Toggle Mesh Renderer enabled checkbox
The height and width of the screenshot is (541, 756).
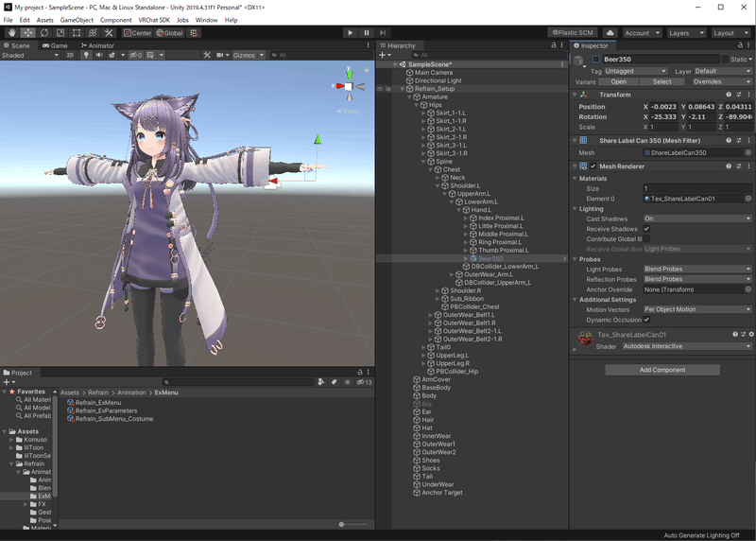point(593,166)
